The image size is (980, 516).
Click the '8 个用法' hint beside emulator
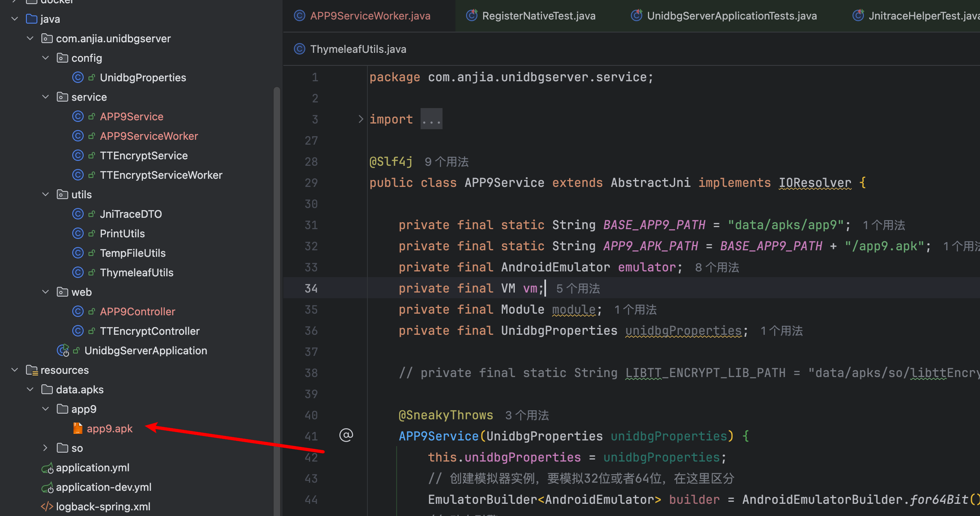pos(717,267)
